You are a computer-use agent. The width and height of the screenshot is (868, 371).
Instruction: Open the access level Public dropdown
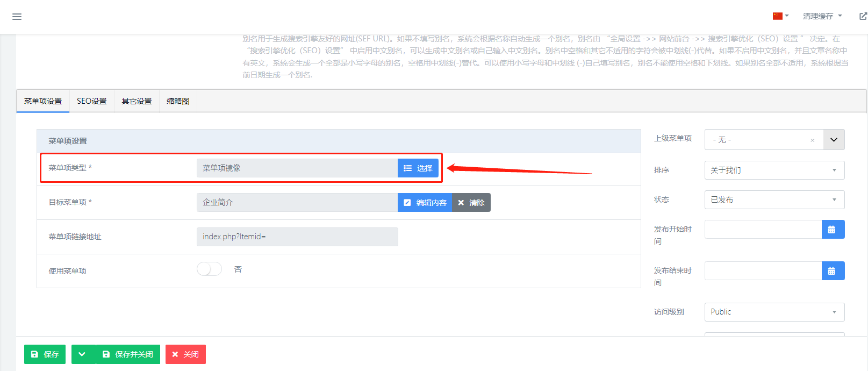pos(774,312)
